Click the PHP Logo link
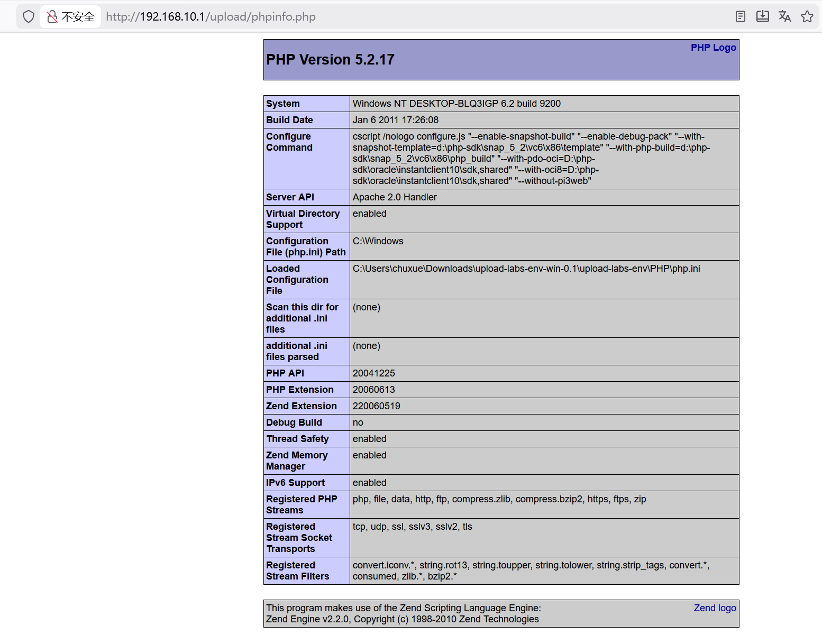 coord(713,47)
